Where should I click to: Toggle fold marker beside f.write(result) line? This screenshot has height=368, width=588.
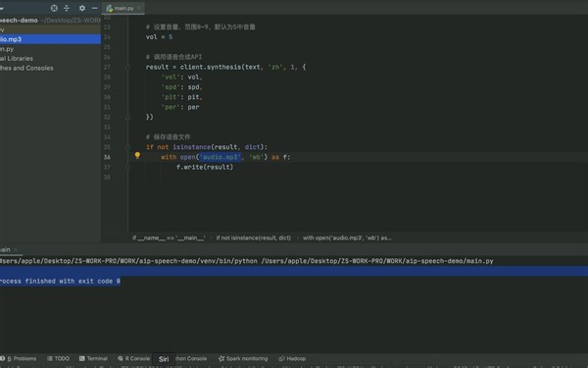point(127,167)
